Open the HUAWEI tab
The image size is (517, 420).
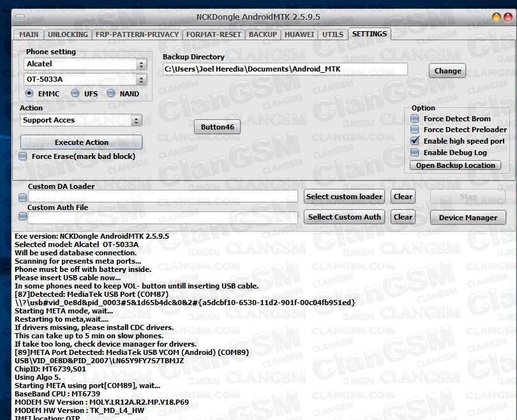pyautogui.click(x=299, y=34)
